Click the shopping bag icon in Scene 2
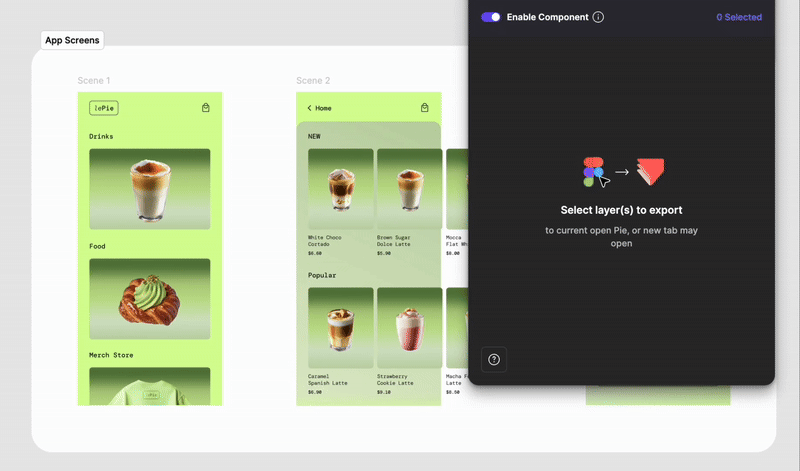800x471 pixels. (424, 108)
